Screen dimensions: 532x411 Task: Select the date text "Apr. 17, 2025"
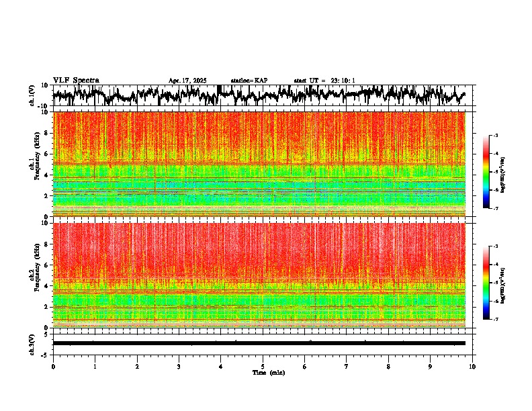187,81
